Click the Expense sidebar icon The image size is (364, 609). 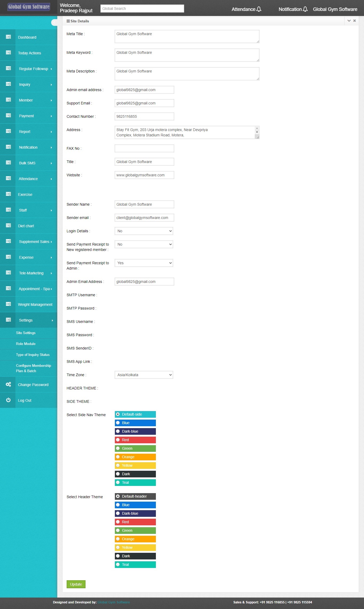click(8, 257)
